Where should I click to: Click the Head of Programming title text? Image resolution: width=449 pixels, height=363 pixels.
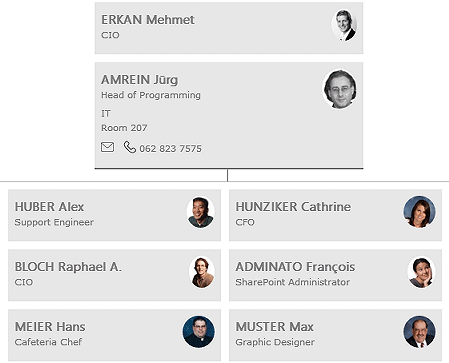coord(151,95)
